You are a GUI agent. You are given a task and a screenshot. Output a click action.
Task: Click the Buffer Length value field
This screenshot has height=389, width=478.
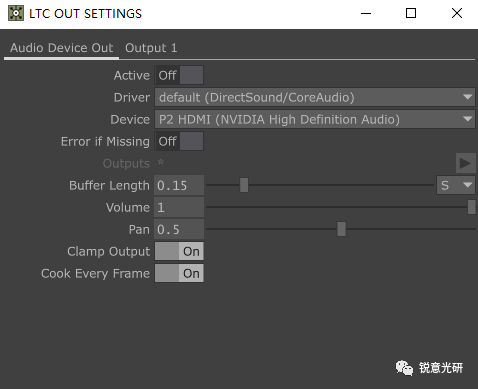(x=179, y=185)
